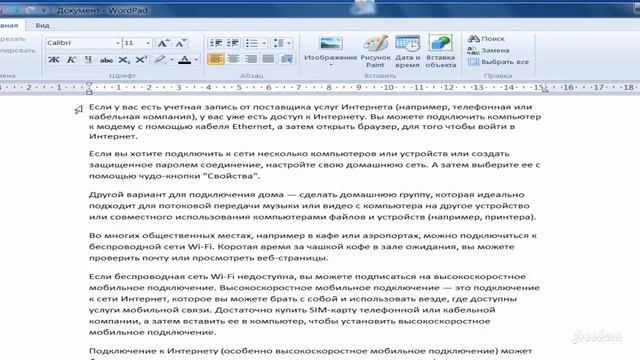Toggle underline (Ч) formatting
640x360 pixels.
[x=88, y=60]
